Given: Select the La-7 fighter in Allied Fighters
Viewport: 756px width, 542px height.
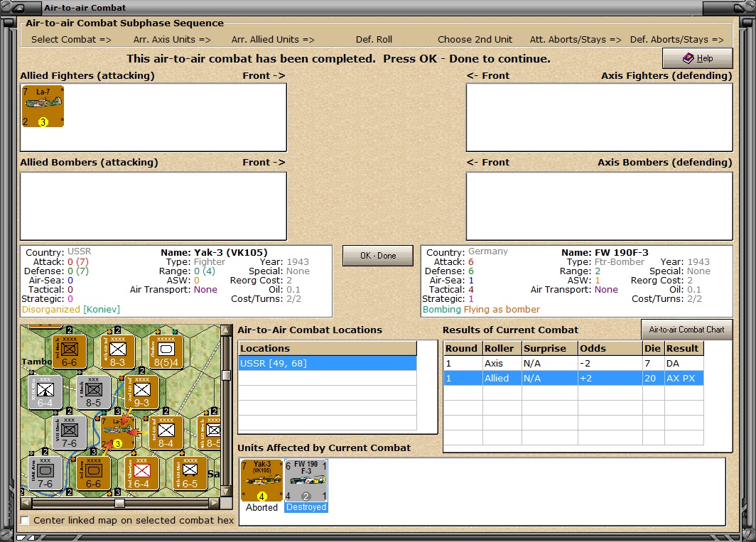Looking at the screenshot, I should (x=43, y=107).
